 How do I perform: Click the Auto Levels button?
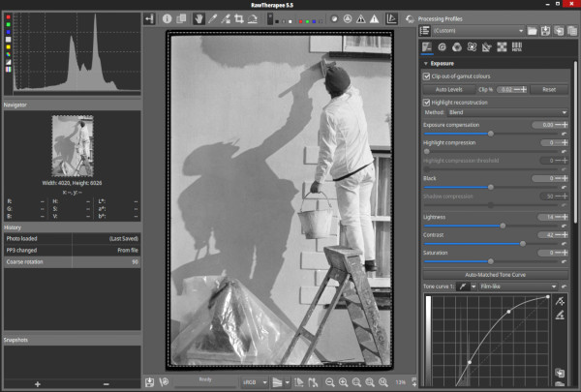coord(447,88)
